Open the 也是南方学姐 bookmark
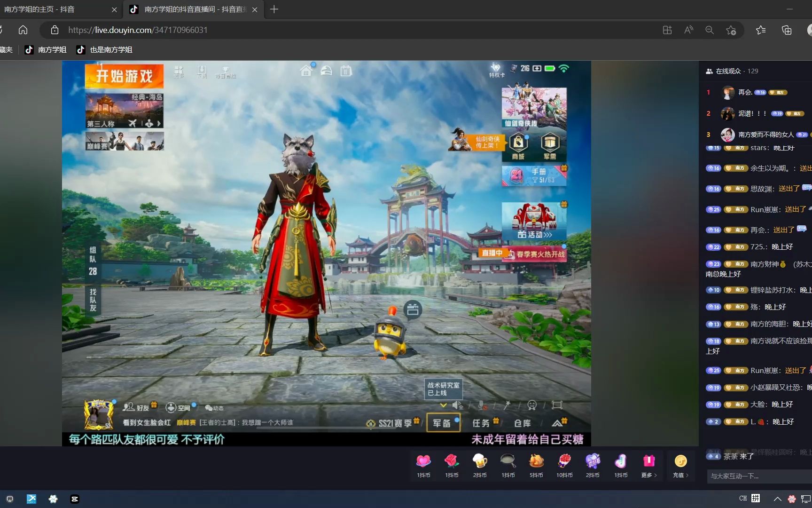This screenshot has height=508, width=812. point(104,49)
